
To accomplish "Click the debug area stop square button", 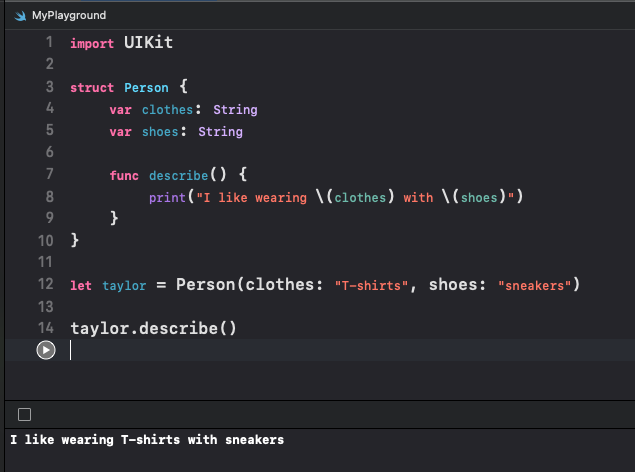I will click(24, 415).
